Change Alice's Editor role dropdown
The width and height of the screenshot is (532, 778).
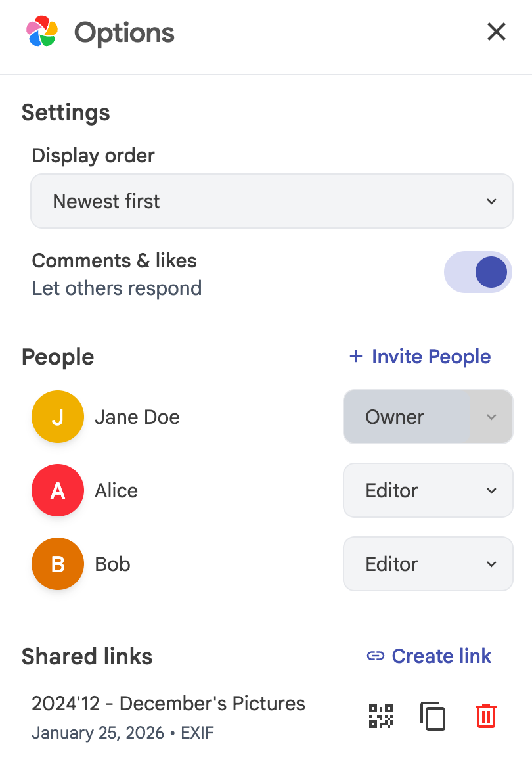point(428,490)
